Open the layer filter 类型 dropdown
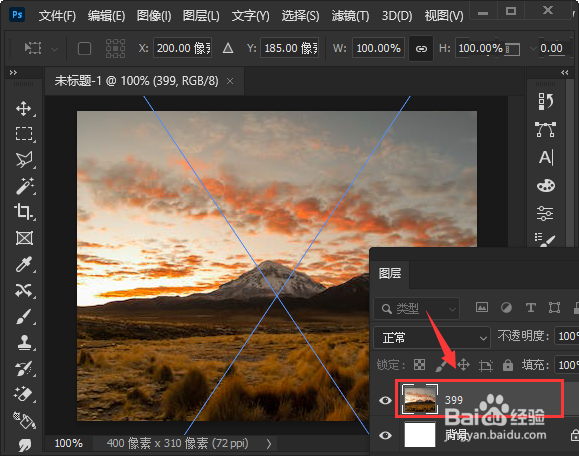 coord(417,308)
